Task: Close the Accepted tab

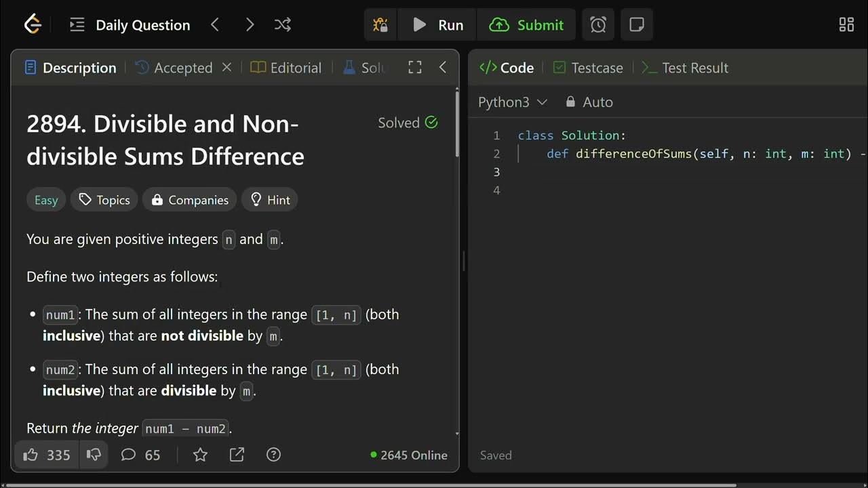Action: pyautogui.click(x=227, y=67)
